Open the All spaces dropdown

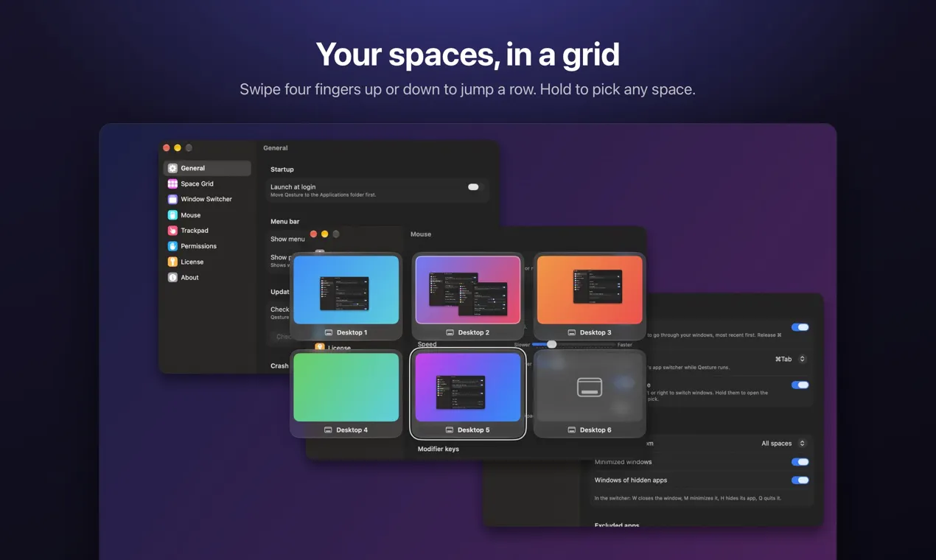pyautogui.click(x=783, y=444)
